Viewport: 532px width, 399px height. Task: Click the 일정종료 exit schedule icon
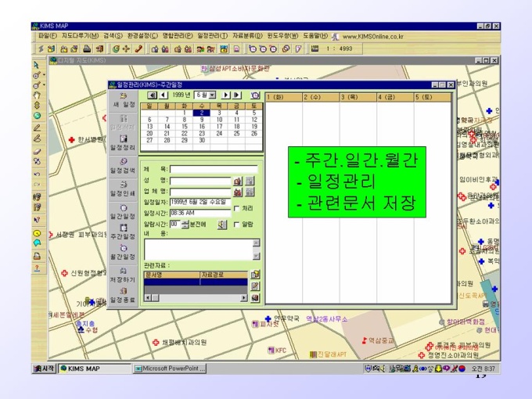click(123, 291)
